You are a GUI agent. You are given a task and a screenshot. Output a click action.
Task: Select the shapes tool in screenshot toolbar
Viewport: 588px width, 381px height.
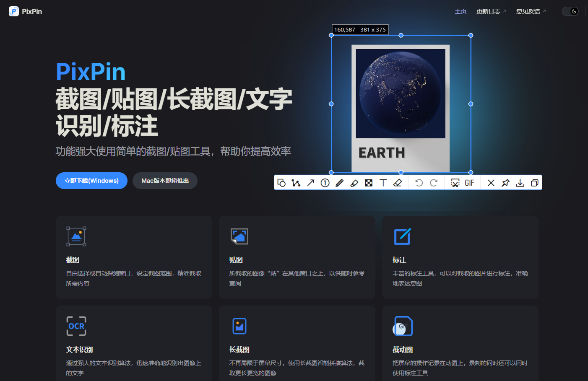coord(281,183)
